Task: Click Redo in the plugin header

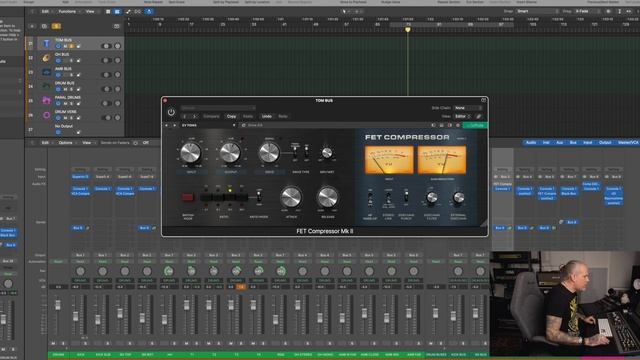Action: [x=283, y=116]
